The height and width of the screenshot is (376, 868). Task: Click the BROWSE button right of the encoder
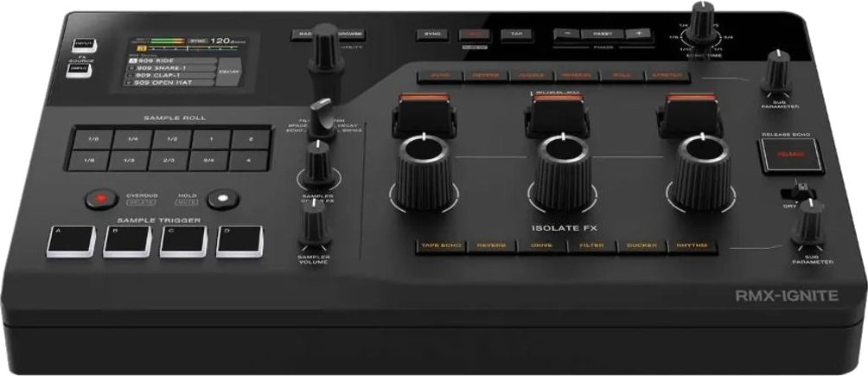[x=350, y=35]
